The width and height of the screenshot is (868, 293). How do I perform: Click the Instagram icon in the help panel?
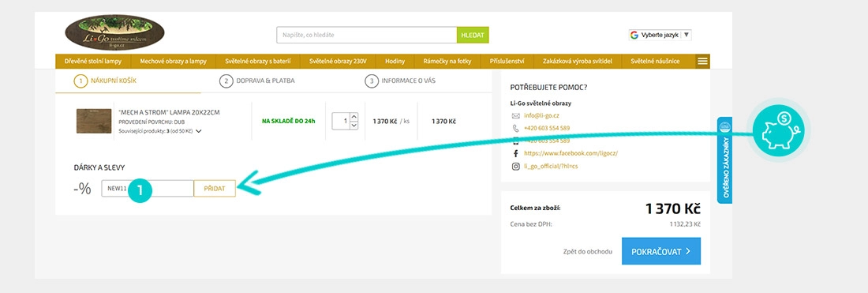[x=516, y=166]
